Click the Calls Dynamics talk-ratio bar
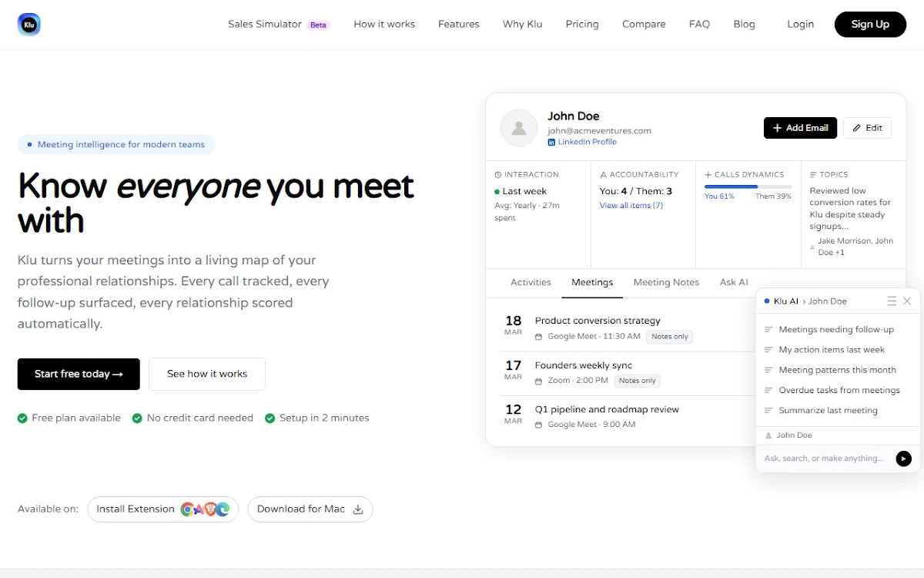Image resolution: width=924 pixels, height=578 pixels. pyautogui.click(x=748, y=187)
